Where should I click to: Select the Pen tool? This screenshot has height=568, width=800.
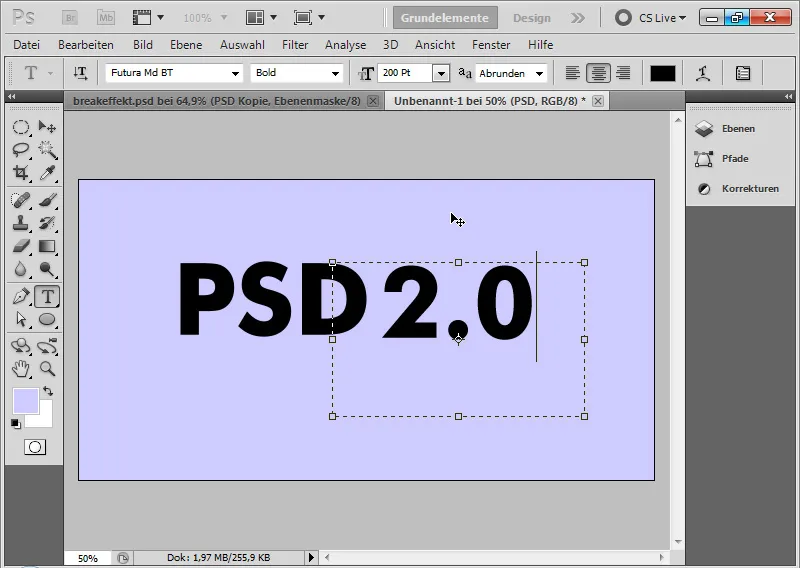pos(20,297)
